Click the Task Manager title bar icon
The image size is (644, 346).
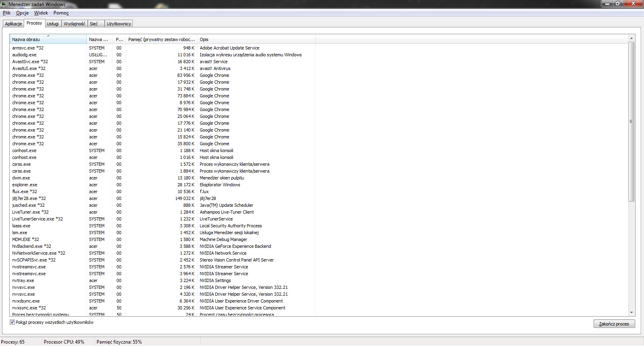tap(4, 4)
